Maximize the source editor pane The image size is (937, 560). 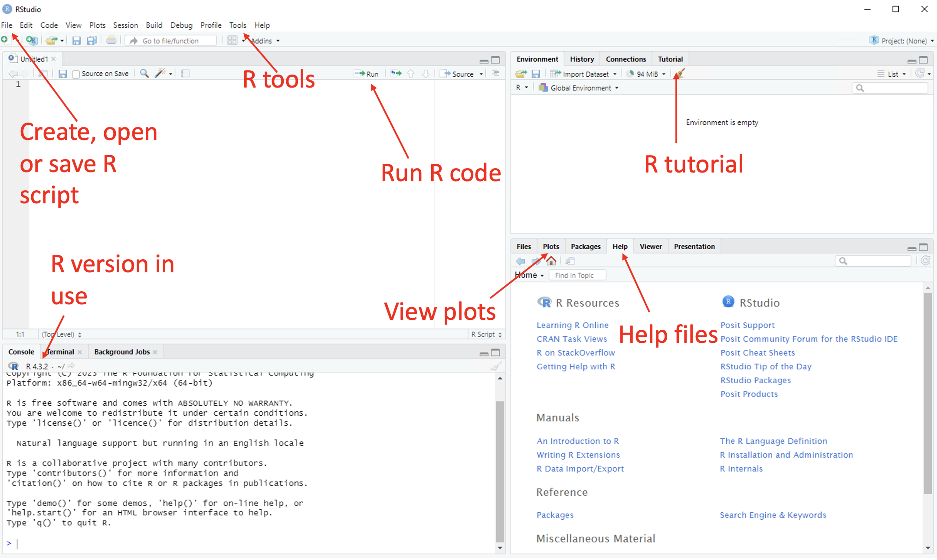(495, 60)
